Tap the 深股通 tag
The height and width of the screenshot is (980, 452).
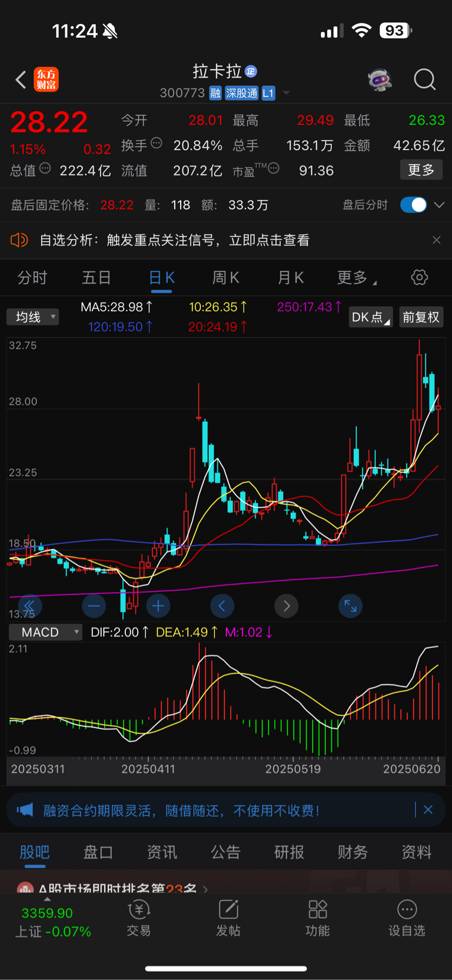tap(242, 93)
